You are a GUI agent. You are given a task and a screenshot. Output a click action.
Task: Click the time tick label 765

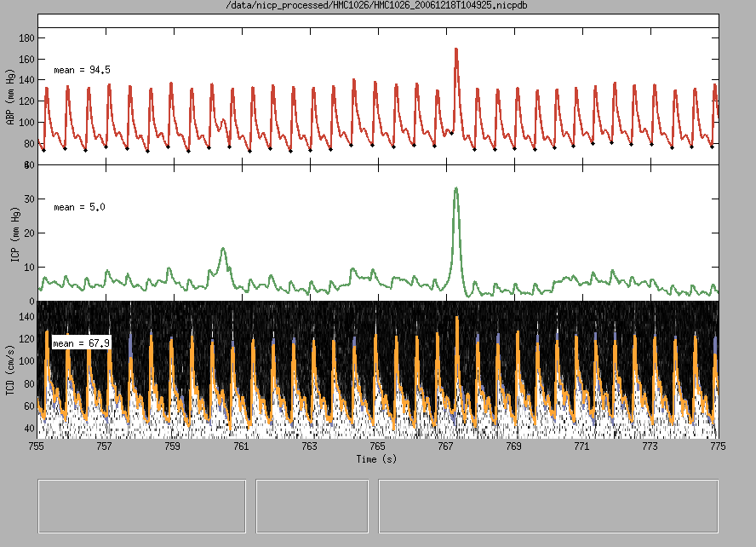[x=377, y=446]
